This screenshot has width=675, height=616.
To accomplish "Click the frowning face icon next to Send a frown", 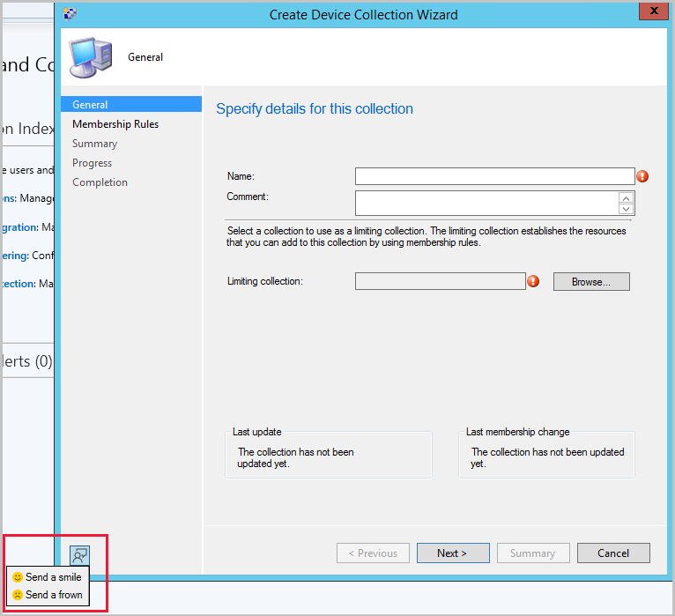I will (x=18, y=595).
